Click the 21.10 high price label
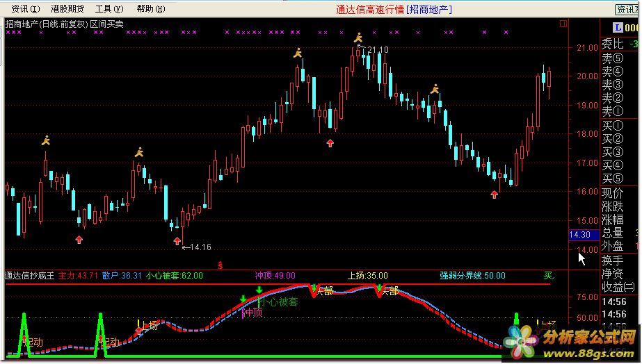The image size is (642, 364). pos(378,50)
